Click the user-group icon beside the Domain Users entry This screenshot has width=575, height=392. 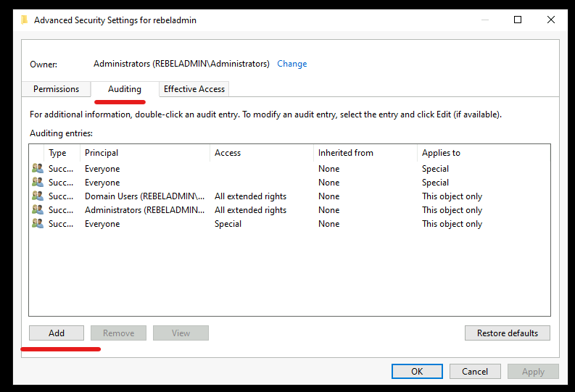[38, 196]
